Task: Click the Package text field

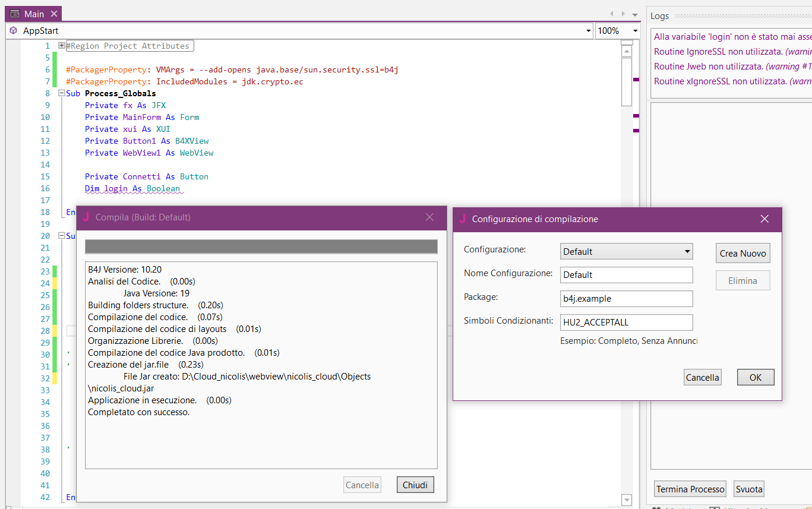Action: (626, 299)
